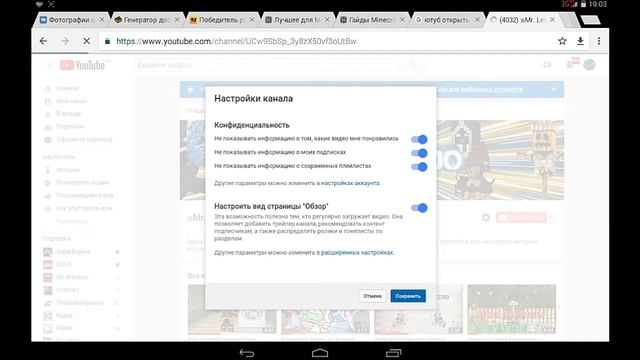Toggle hiding my subscriptions information

tap(419, 153)
